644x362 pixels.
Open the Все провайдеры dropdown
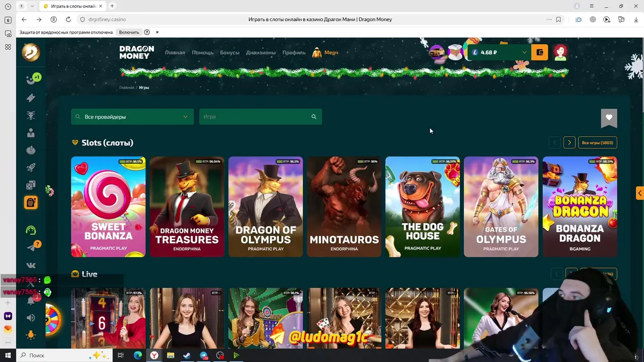(x=132, y=117)
